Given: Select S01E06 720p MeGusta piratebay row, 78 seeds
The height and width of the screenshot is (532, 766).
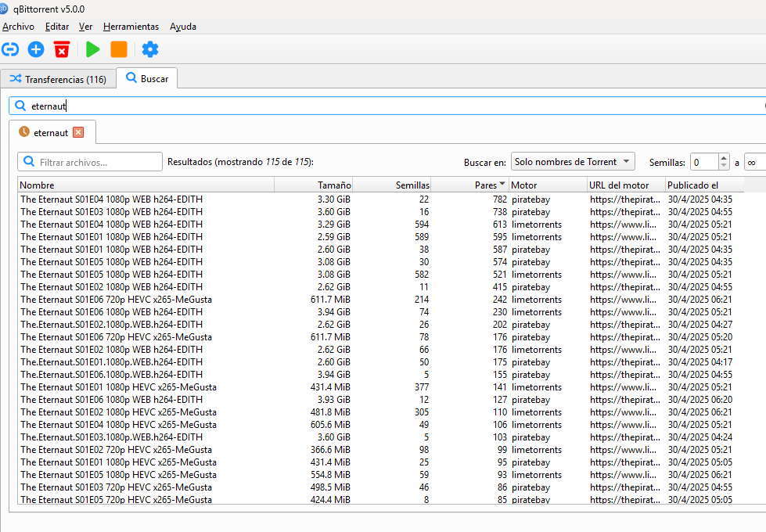Looking at the screenshot, I should (x=381, y=337).
